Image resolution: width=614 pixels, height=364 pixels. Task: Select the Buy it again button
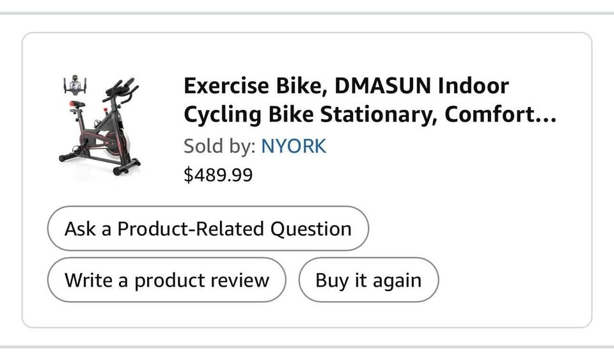pos(368,280)
